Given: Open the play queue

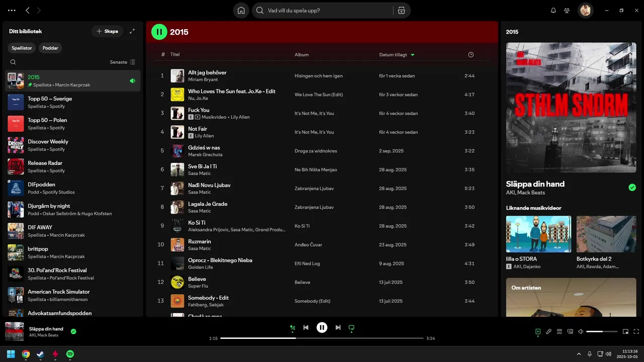Looking at the screenshot, I should [559, 332].
